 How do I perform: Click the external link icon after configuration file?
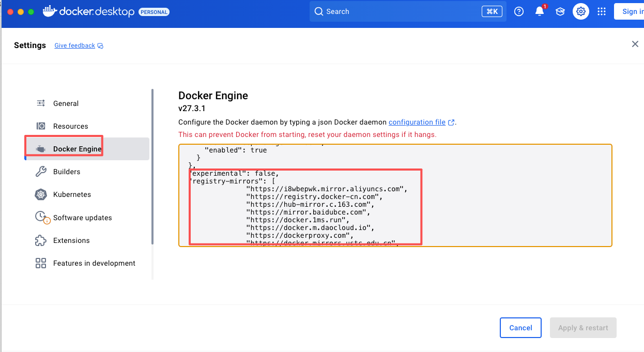coord(451,123)
